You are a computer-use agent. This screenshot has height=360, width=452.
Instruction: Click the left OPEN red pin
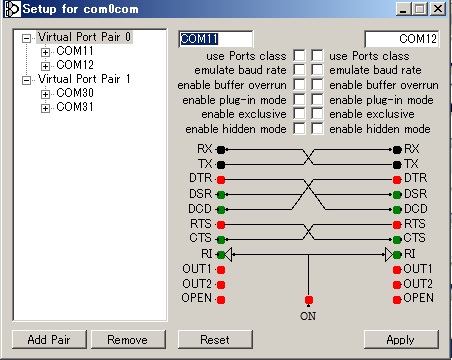(221, 300)
